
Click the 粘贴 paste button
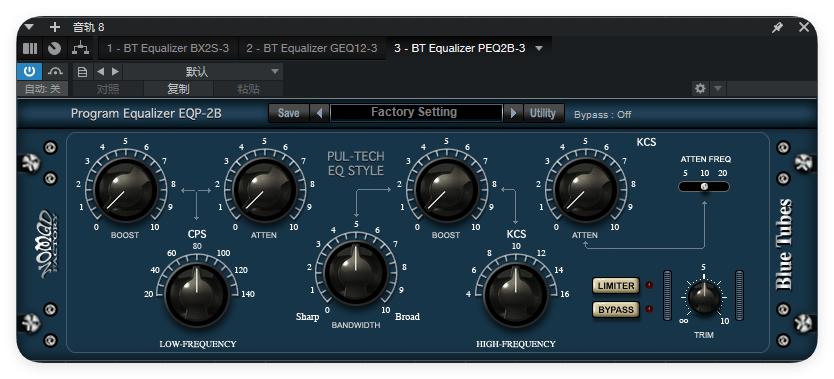[x=248, y=89]
